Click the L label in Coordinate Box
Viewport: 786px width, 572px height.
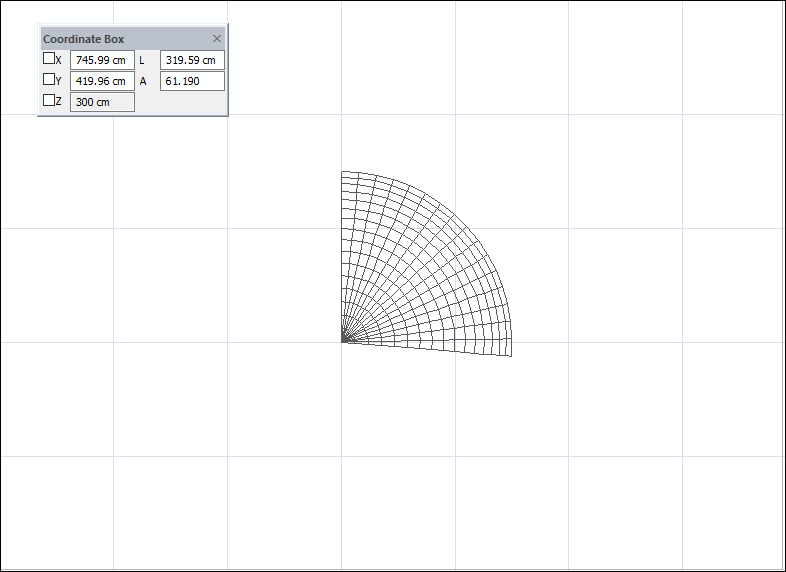[x=142, y=60]
